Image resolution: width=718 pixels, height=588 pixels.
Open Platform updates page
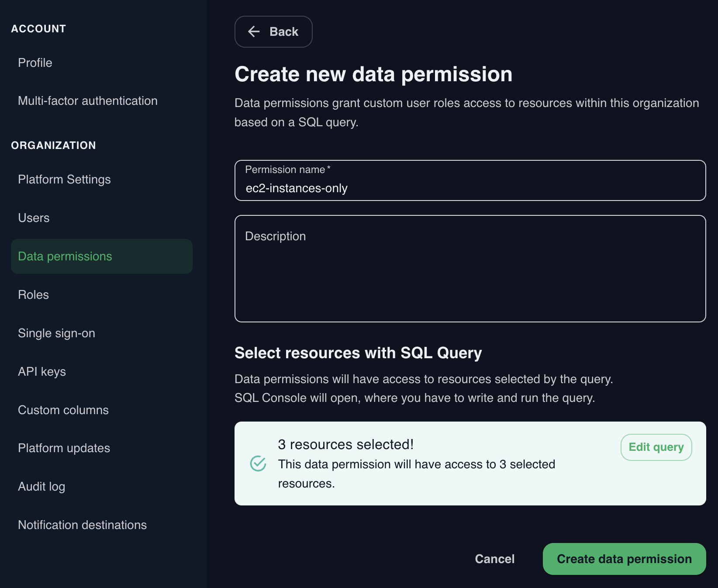pyautogui.click(x=64, y=448)
